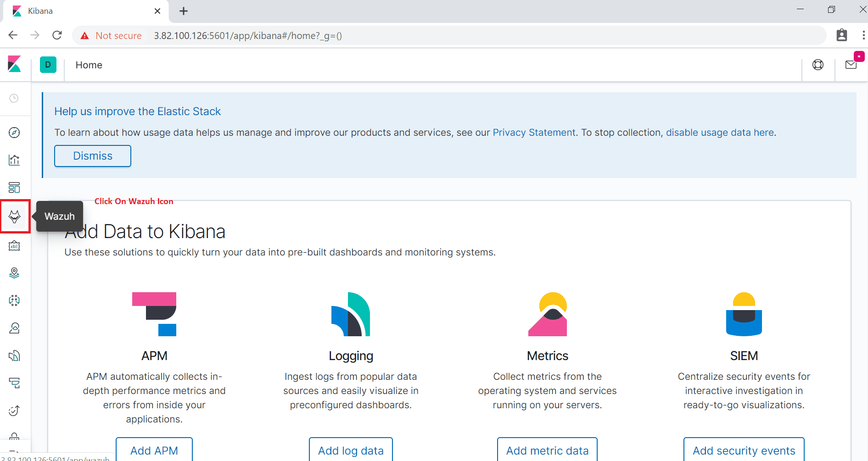This screenshot has height=461, width=868.
Task: Open Maps icon in sidebar
Action: pos(14,273)
